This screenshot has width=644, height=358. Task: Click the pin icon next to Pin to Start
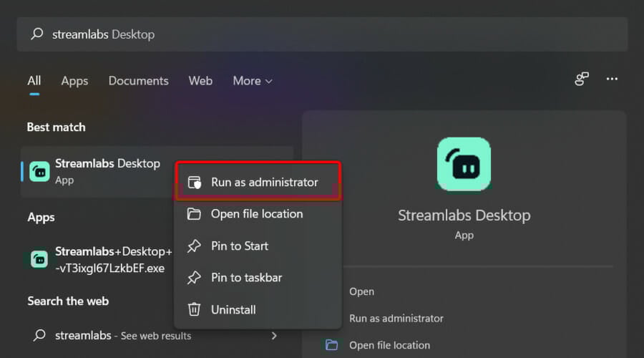click(194, 246)
